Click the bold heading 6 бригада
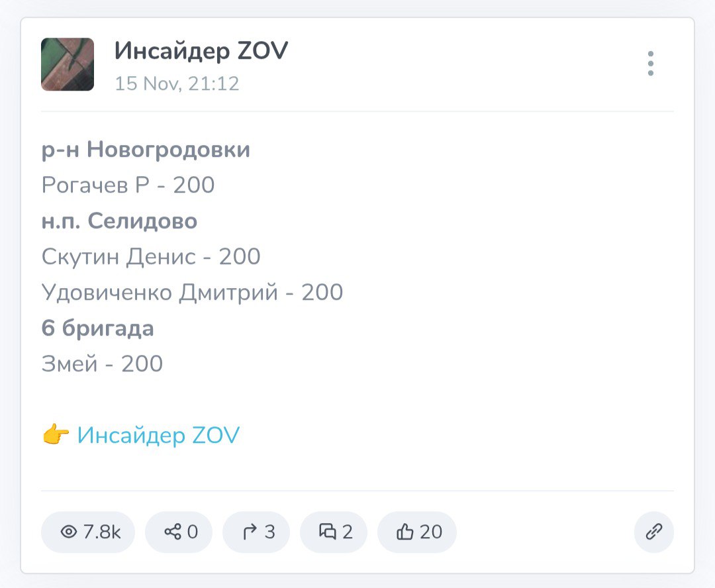Screen dimensions: 715x588 point(97,328)
